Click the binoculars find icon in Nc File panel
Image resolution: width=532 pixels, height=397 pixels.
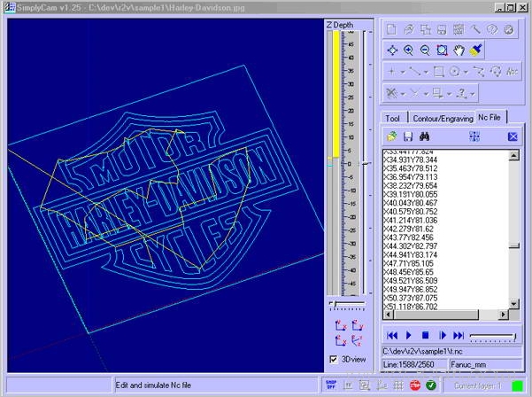(424, 136)
